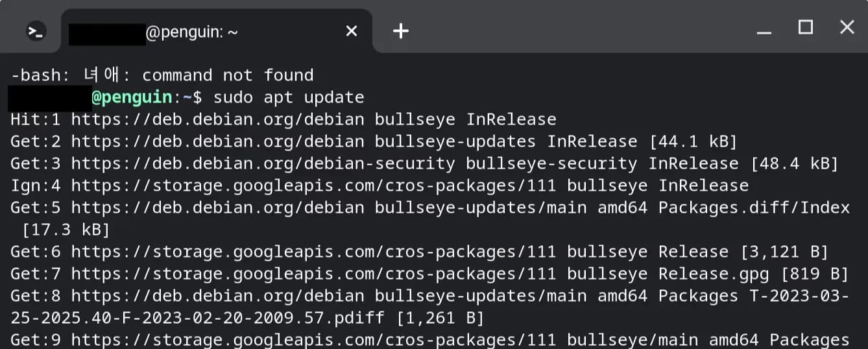Minimize the terminal window

(x=764, y=30)
